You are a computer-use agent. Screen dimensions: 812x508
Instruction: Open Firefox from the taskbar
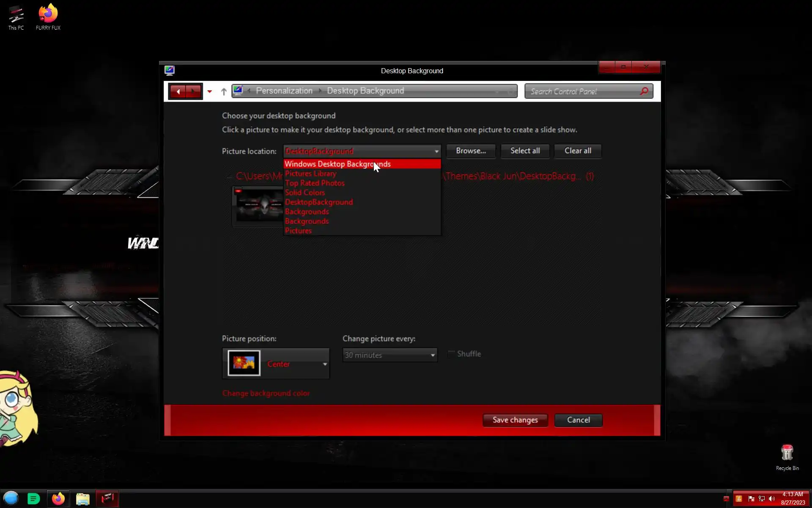[x=58, y=499]
